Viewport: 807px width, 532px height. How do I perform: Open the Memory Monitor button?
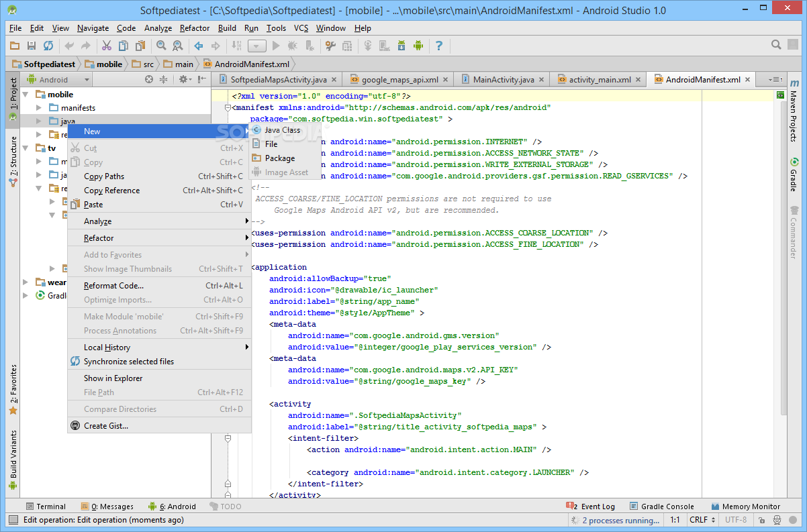coord(745,507)
